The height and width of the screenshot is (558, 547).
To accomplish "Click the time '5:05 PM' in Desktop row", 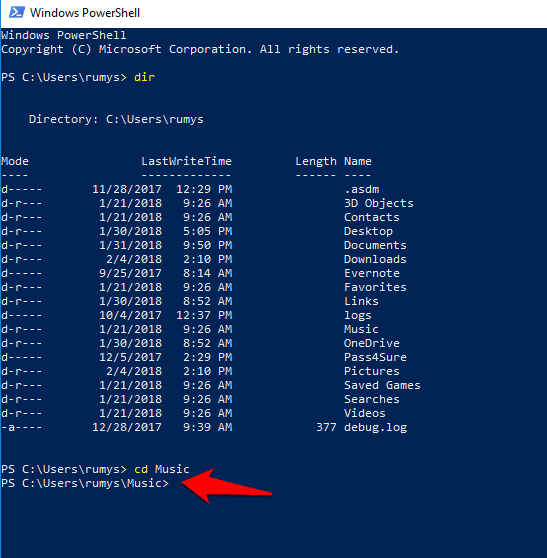I will [x=207, y=231].
